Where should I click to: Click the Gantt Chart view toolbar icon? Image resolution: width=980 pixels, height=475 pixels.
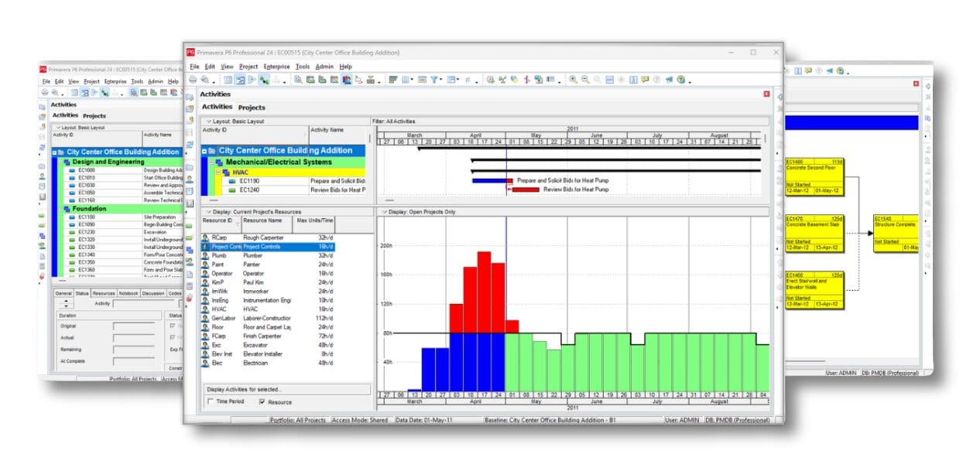pos(240,80)
